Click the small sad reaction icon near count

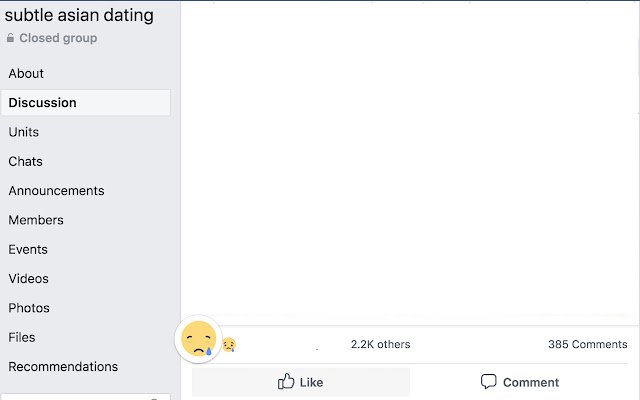(x=229, y=345)
